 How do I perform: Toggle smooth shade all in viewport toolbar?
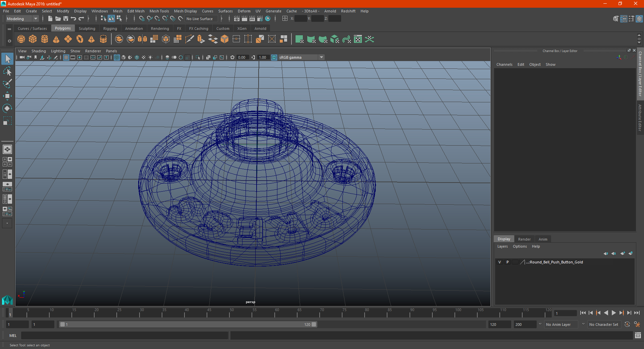123,57
